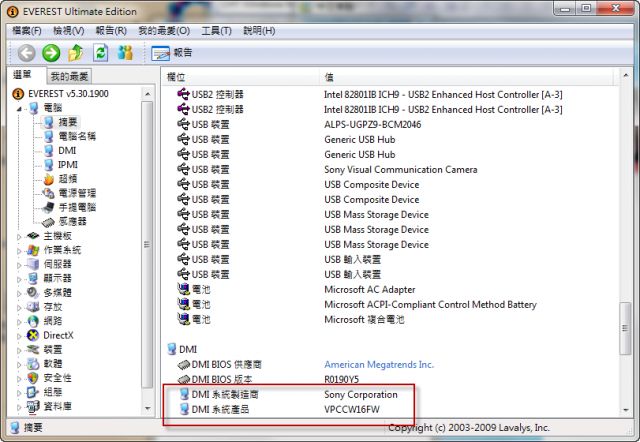
Task: Click the Refresh toolbar icon
Action: tap(100, 53)
